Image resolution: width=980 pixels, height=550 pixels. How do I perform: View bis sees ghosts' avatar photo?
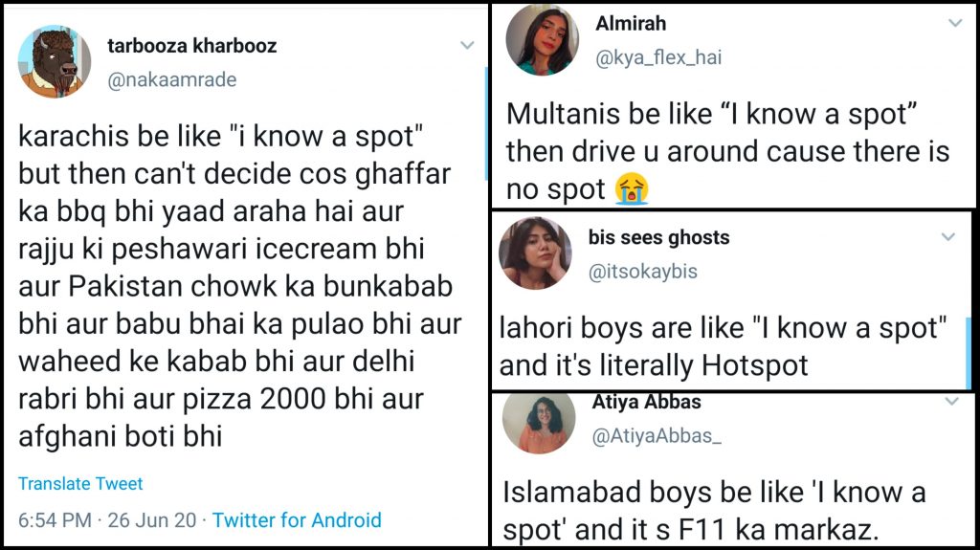pos(535,253)
